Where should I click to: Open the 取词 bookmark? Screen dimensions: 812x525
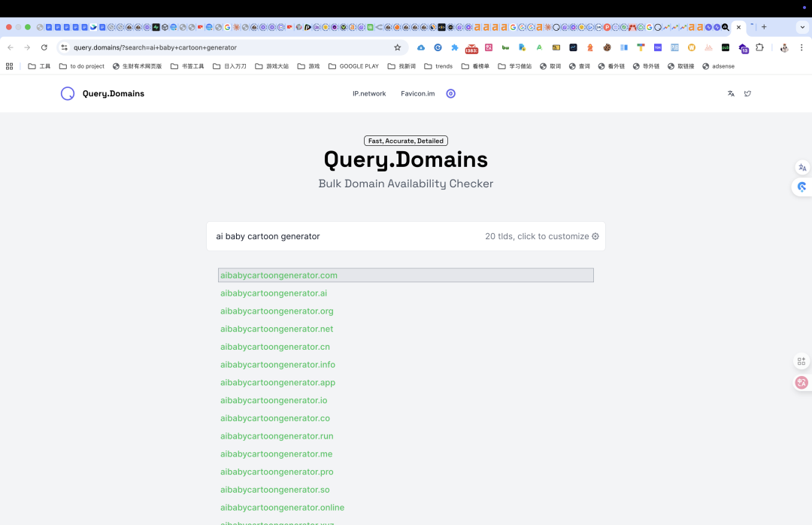pos(550,66)
